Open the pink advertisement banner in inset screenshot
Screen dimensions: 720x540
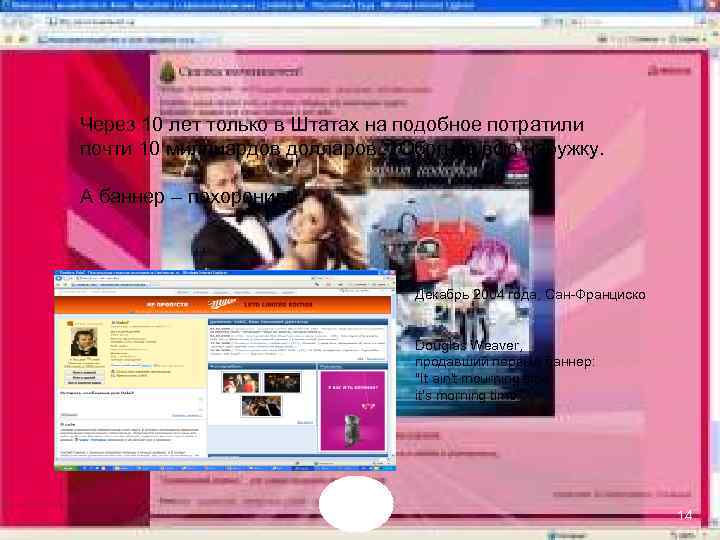tap(353, 411)
